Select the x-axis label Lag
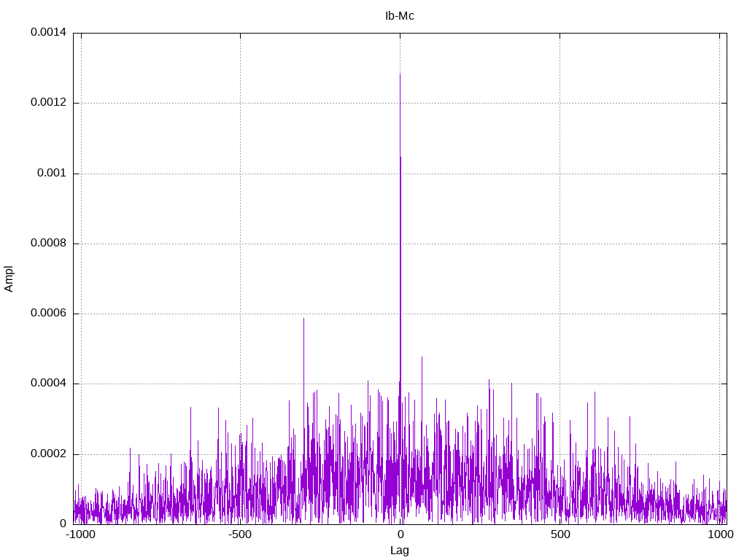Viewport: 747px width, 560px height. pyautogui.click(x=399, y=551)
